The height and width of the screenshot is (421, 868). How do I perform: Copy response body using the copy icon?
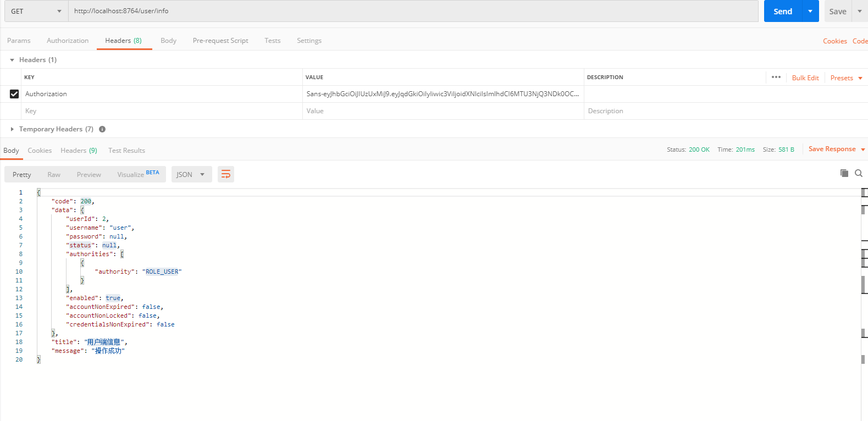[844, 173]
